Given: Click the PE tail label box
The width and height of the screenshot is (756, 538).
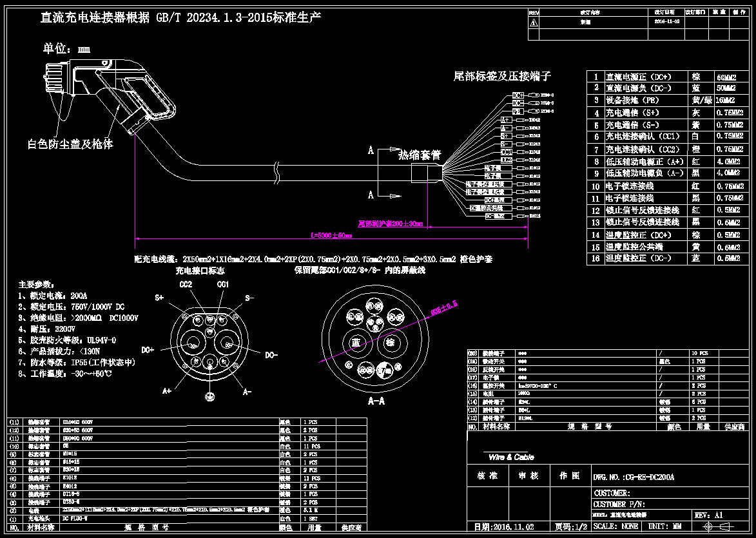Looking at the screenshot, I should [x=518, y=111].
